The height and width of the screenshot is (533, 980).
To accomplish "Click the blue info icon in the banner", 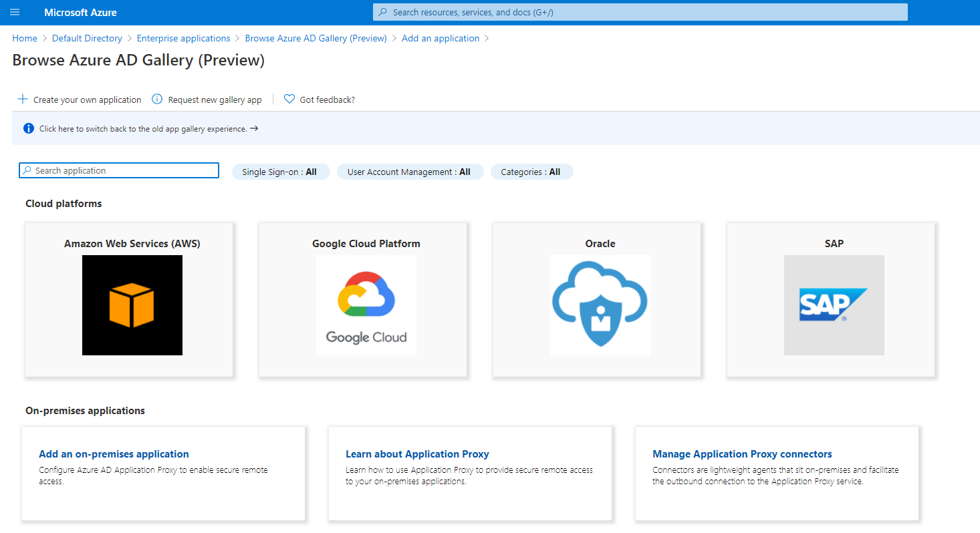I will point(29,129).
